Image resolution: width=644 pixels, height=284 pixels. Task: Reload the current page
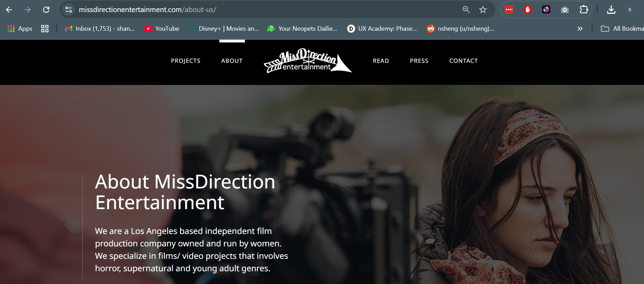pos(46,10)
